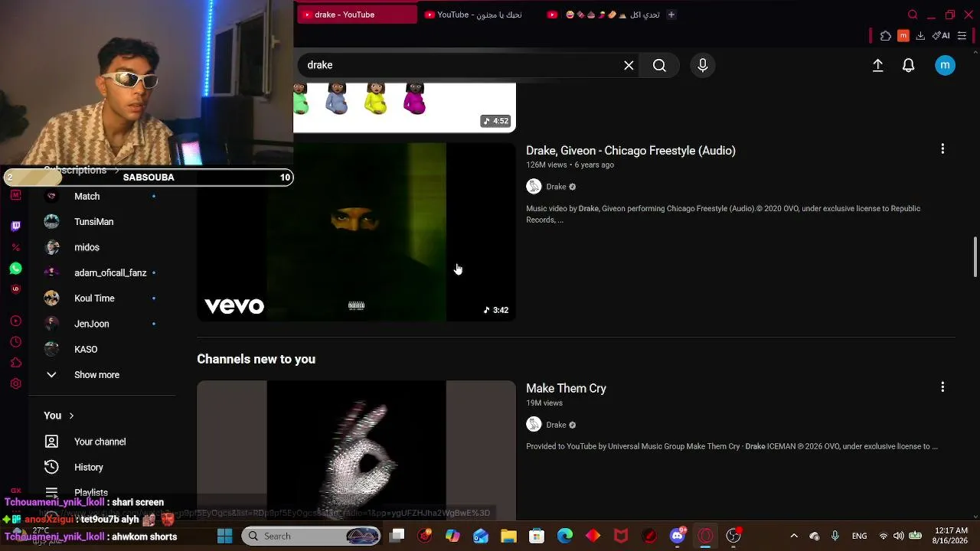Start voice search with the microphone
Screen dimensions: 980x551
pyautogui.click(x=703, y=65)
